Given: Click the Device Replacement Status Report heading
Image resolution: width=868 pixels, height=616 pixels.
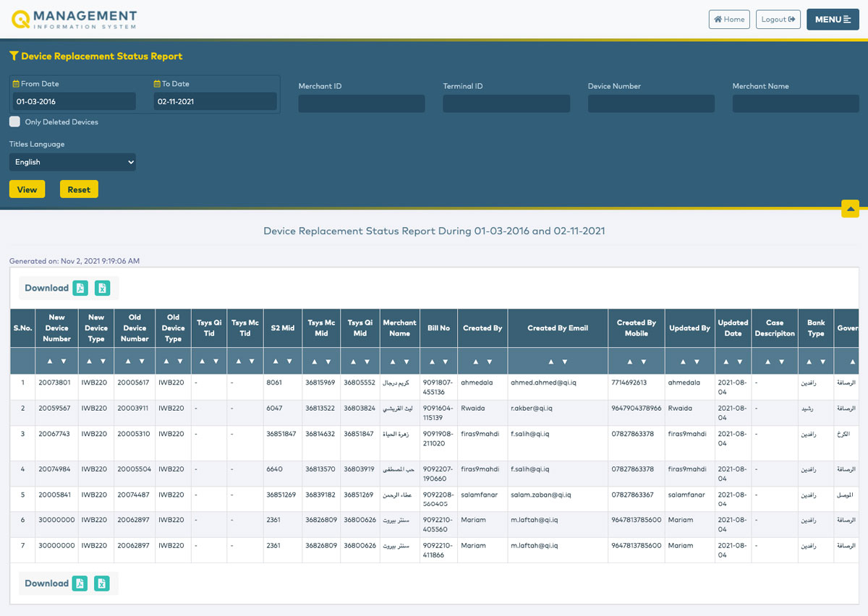Looking at the screenshot, I should (101, 56).
